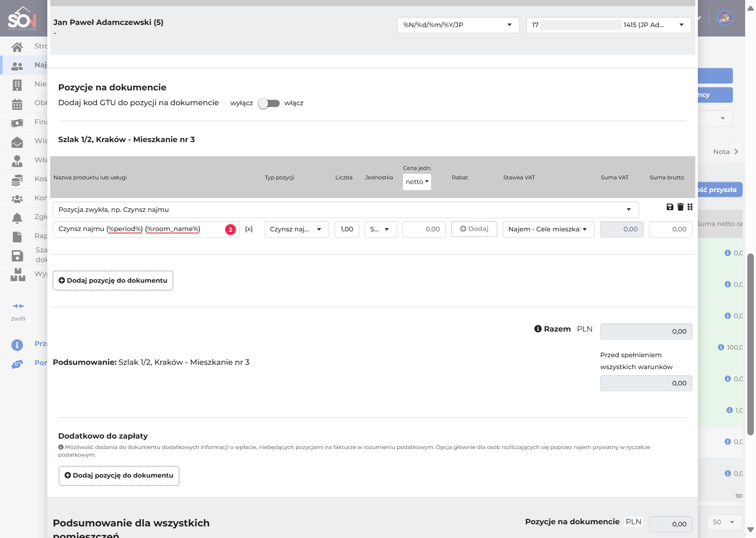This screenshot has height=538, width=756.
Task: Click the money banknote icon in sidebar
Action: [17, 123]
